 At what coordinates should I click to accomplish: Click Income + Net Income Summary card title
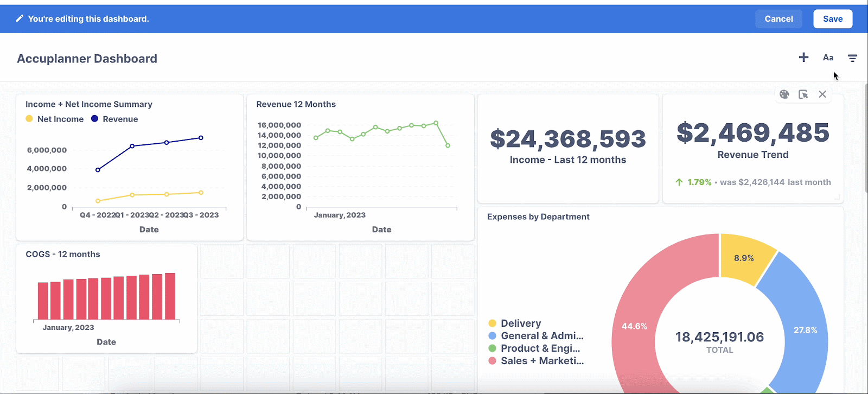(89, 104)
